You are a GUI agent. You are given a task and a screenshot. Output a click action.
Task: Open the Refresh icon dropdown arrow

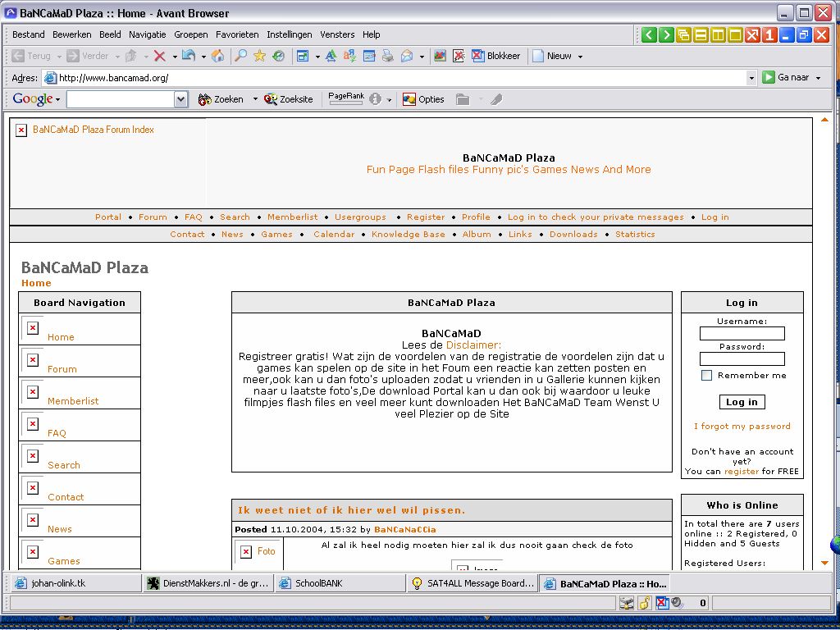203,57
